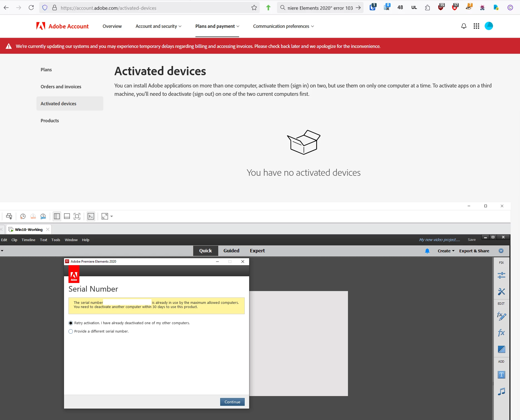This screenshot has height=420, width=520.
Task: Switch to Quick editing mode
Action: point(205,251)
